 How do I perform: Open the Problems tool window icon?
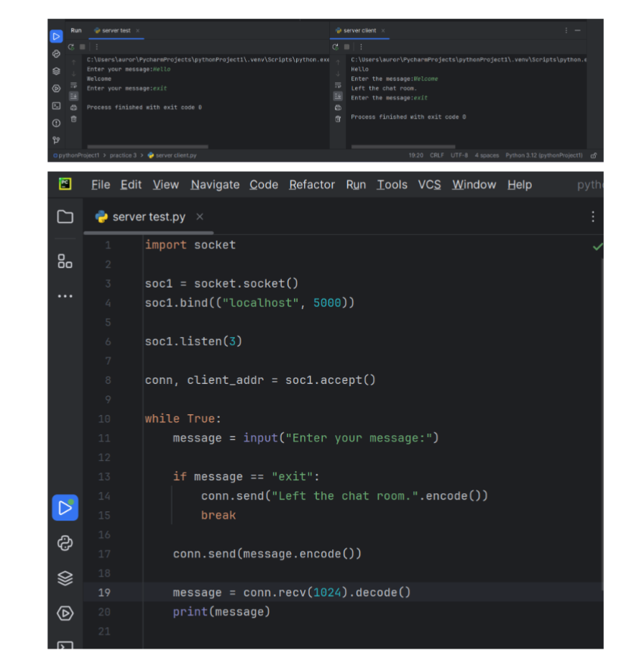(x=56, y=123)
